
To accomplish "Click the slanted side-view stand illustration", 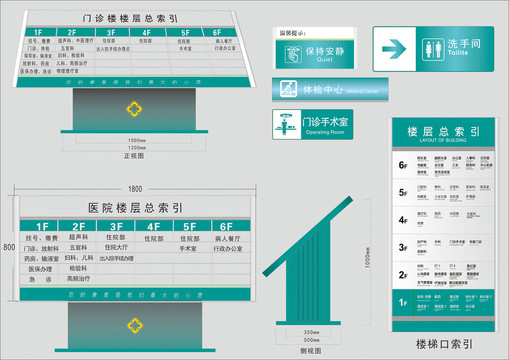I will click(308, 261).
